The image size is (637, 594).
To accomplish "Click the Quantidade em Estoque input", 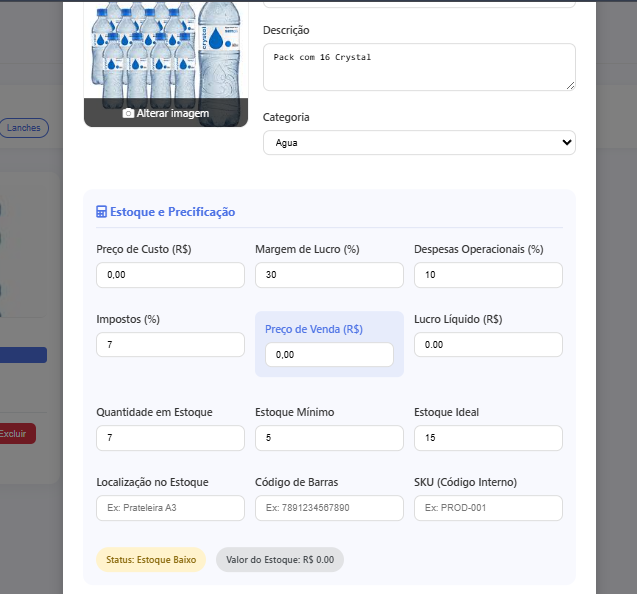I will click(170, 438).
